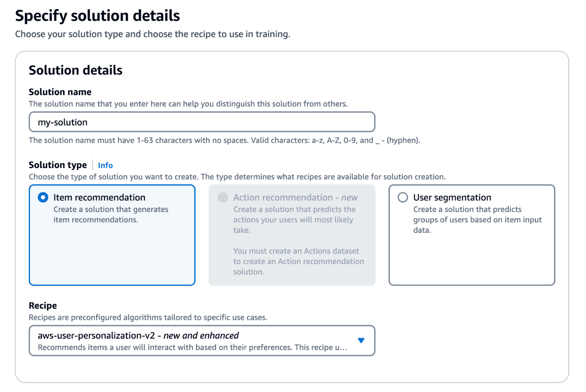Click the Actions dataset requirement notice
The image size is (586, 392).
coord(298,262)
